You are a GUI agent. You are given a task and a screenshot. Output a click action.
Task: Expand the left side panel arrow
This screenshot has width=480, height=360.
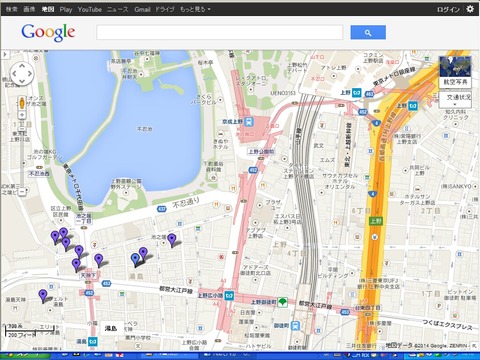click(5, 54)
